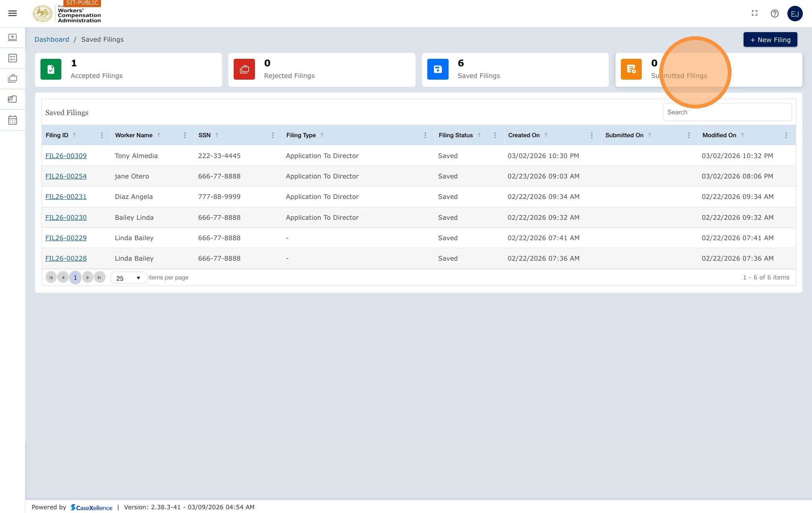
Task: Click the New Filing button
Action: (770, 40)
